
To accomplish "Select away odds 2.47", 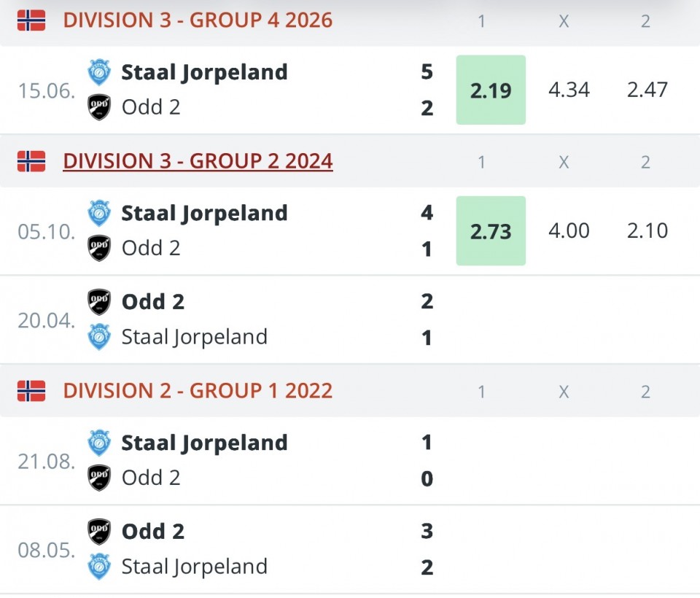I will 647,90.
